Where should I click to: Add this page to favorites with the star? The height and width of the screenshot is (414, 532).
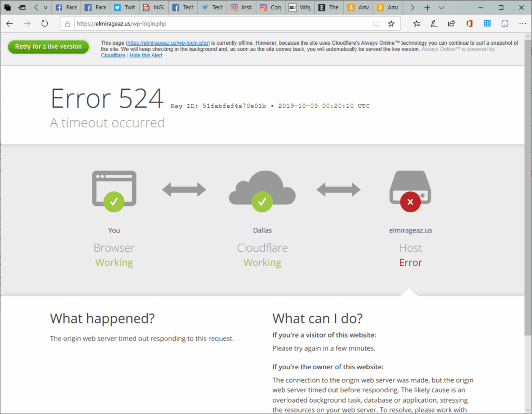coord(391,24)
